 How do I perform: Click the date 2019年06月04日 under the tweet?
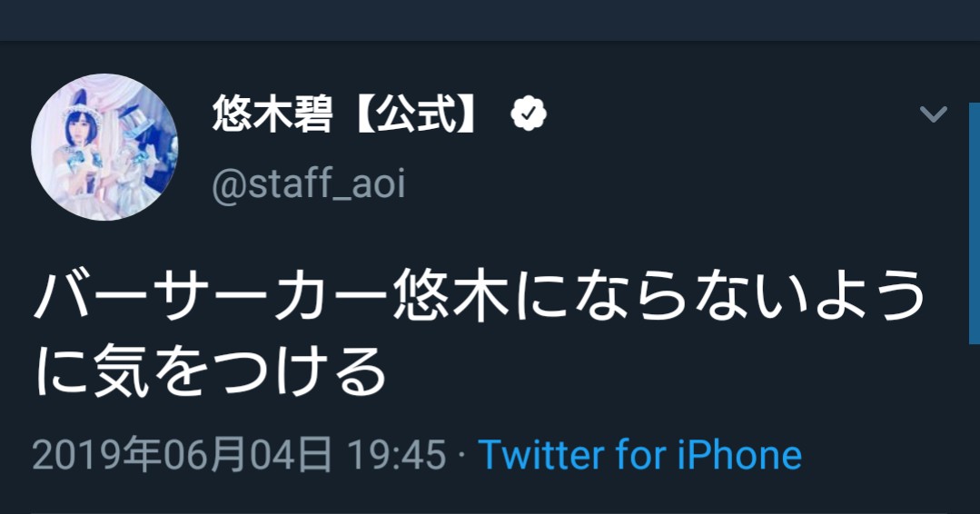183,454
